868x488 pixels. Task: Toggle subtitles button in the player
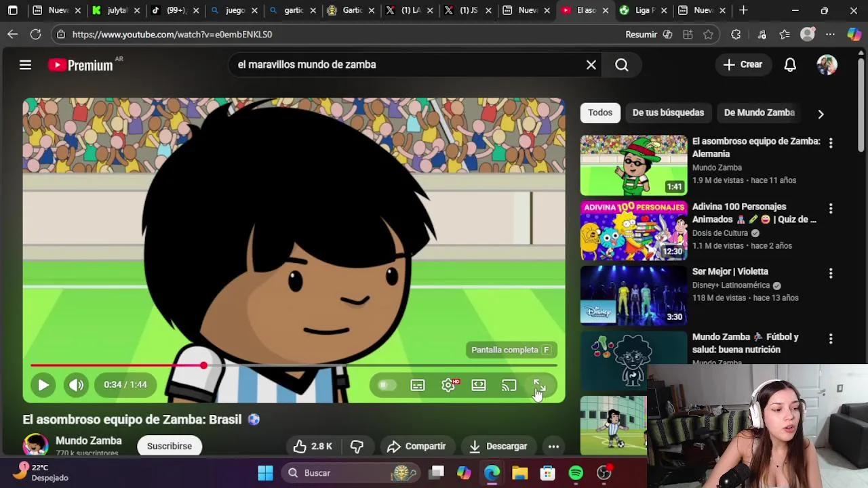[x=418, y=385]
